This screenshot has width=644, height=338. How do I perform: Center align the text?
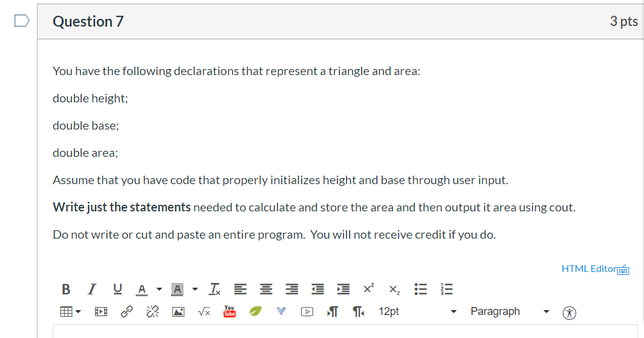point(266,289)
